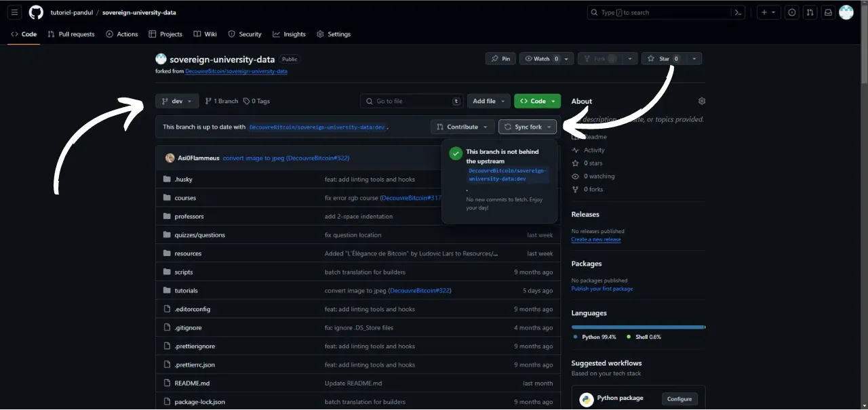Click the GitHub logo home icon

tap(36, 12)
